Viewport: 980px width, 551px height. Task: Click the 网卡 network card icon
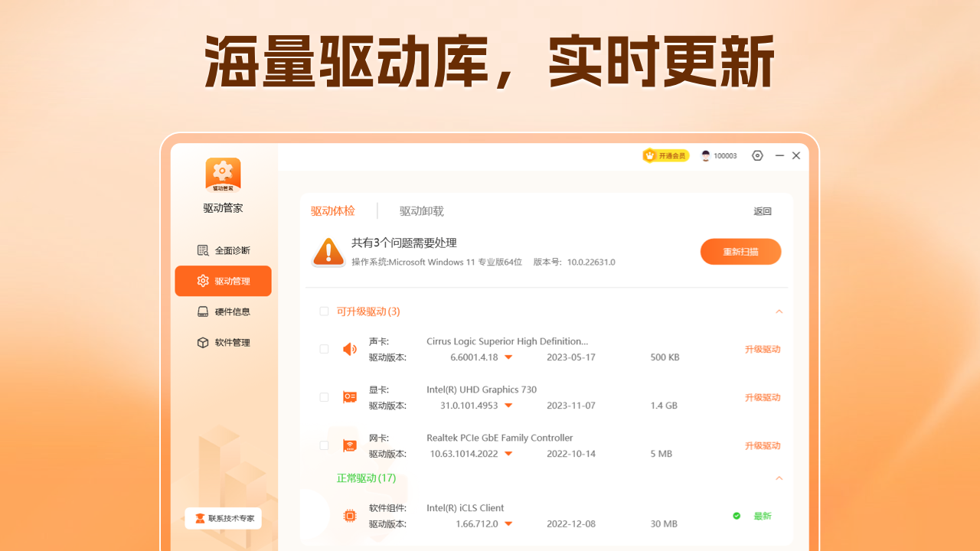pyautogui.click(x=349, y=445)
